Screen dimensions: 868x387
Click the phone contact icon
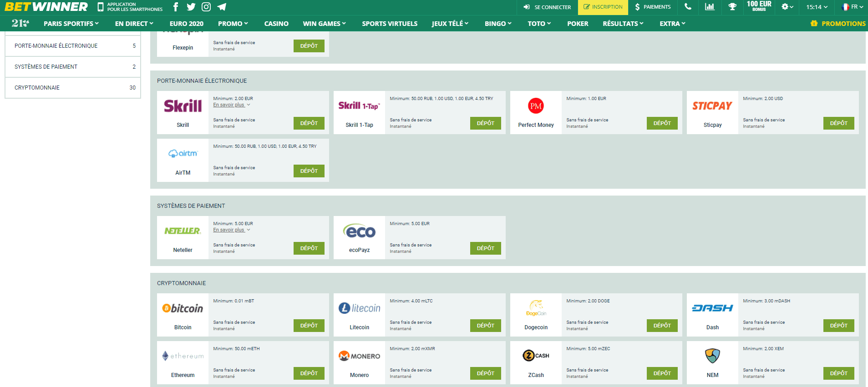pos(688,7)
